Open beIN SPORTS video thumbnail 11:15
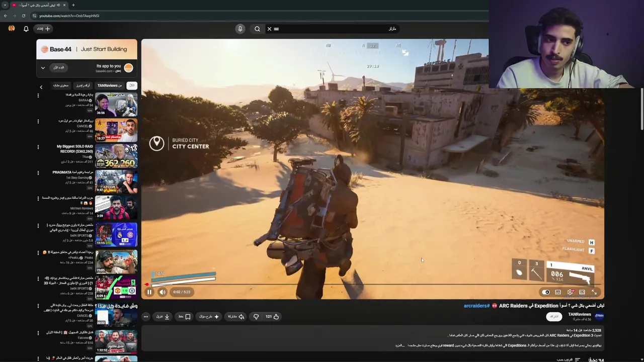 tap(116, 234)
